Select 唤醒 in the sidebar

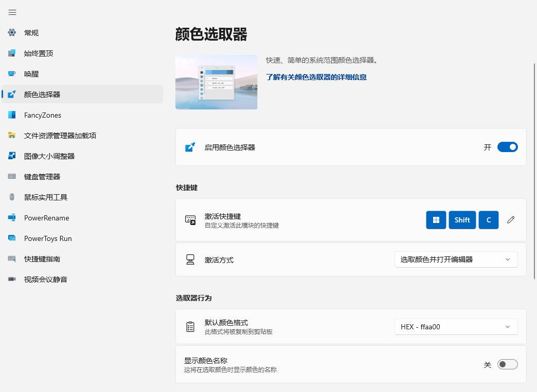(82, 73)
